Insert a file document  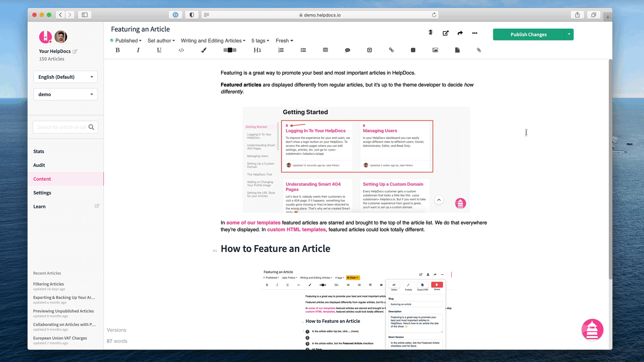point(457,50)
